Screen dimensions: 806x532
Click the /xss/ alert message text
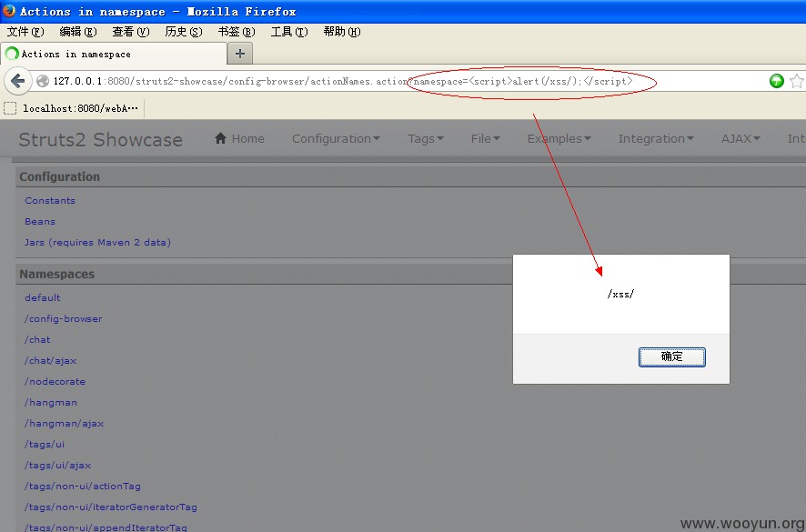(620, 294)
